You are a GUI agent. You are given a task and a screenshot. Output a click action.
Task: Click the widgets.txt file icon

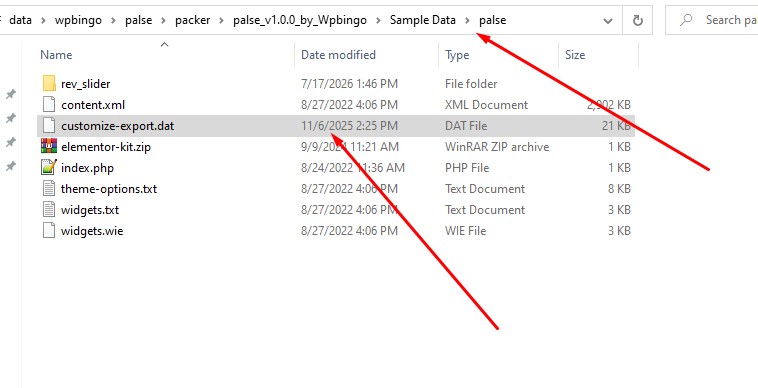pos(49,210)
